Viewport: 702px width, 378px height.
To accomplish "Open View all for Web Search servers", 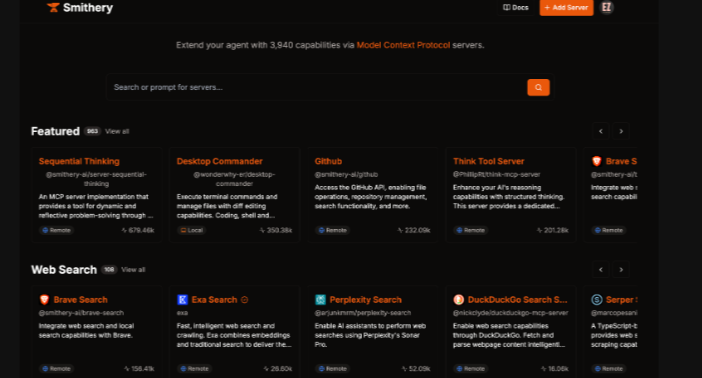I will click(133, 270).
